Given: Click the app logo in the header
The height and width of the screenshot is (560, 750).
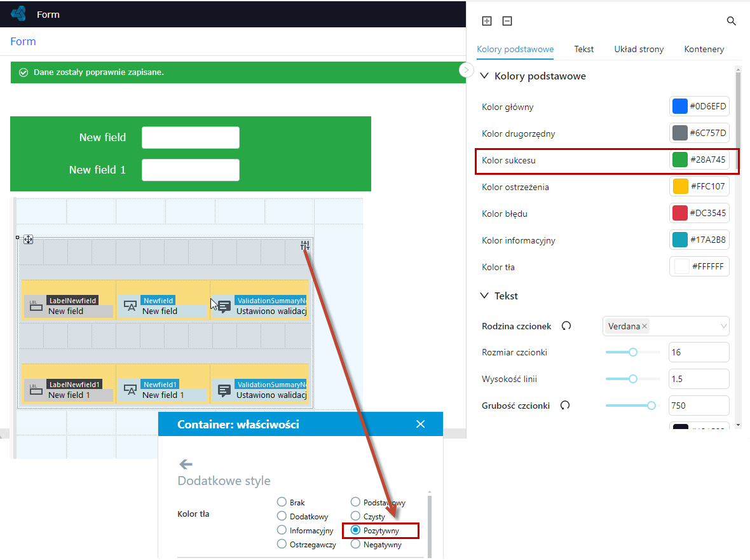Looking at the screenshot, I should 19,13.
